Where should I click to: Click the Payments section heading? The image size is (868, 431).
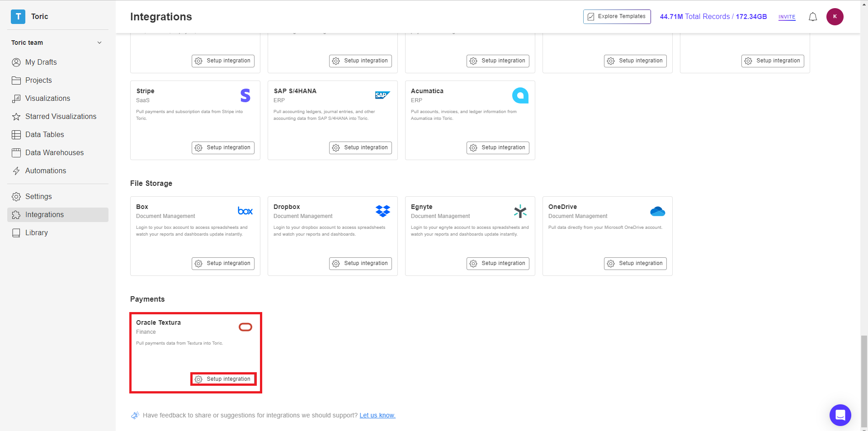tap(147, 299)
